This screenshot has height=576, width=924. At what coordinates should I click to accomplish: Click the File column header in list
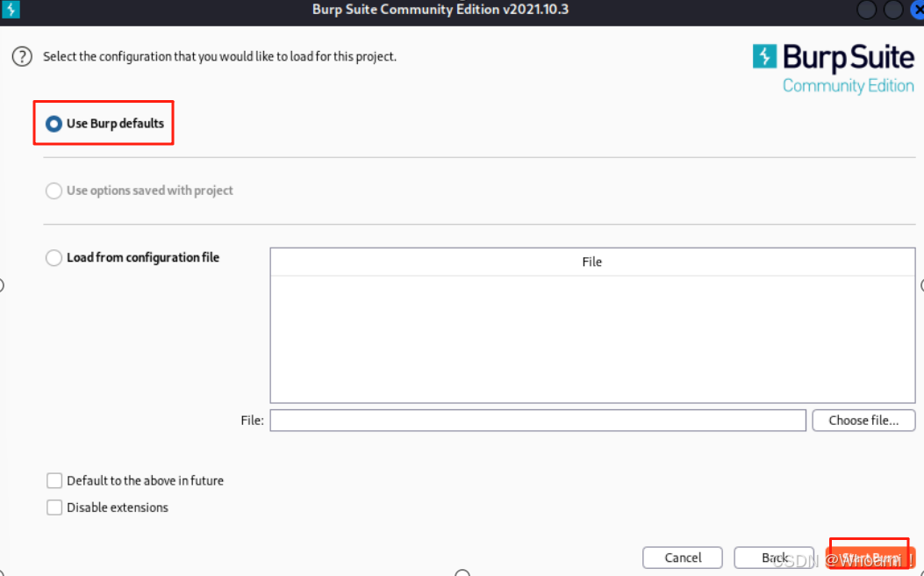click(x=592, y=262)
